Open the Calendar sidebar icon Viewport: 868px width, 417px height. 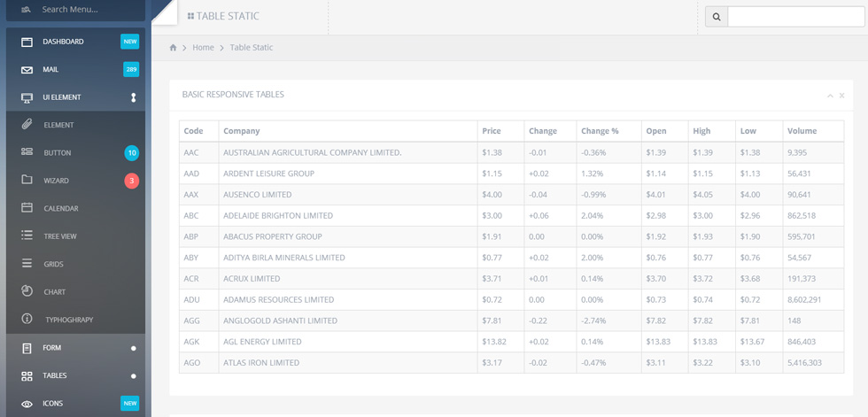pyautogui.click(x=27, y=208)
